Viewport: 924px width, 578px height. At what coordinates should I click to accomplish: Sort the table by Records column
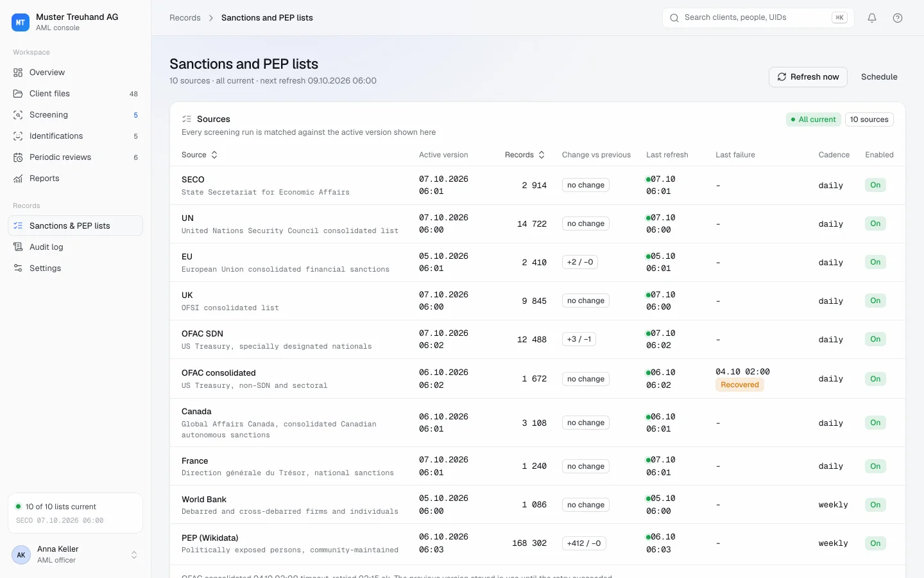[x=525, y=155]
